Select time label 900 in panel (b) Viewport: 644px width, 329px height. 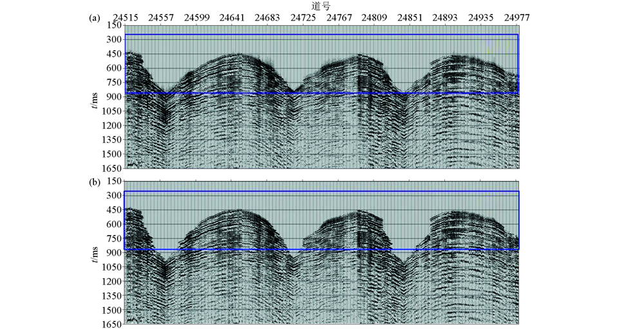tap(114, 253)
